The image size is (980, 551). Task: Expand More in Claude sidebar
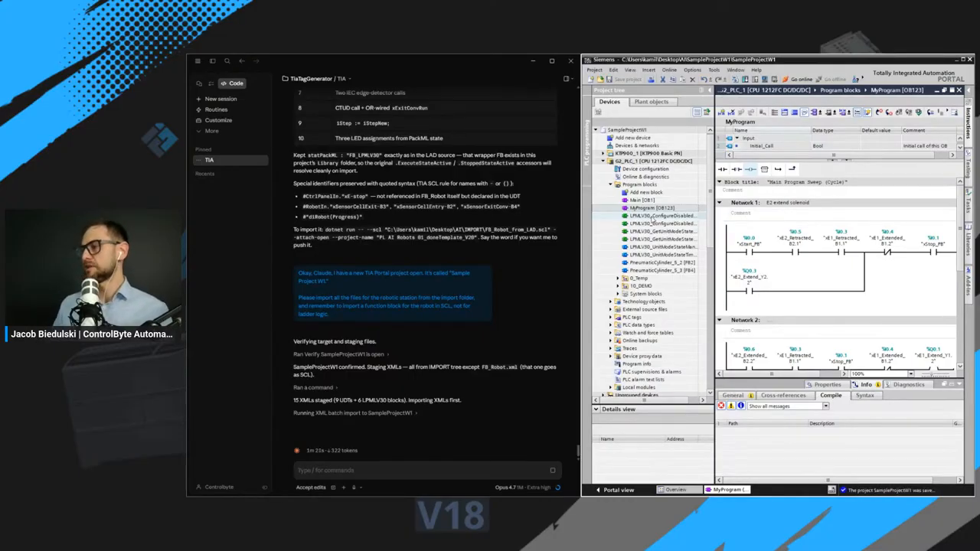[x=211, y=131]
